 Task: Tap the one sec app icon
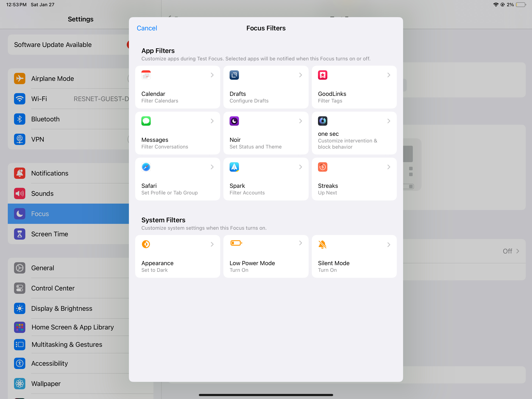[x=322, y=121]
